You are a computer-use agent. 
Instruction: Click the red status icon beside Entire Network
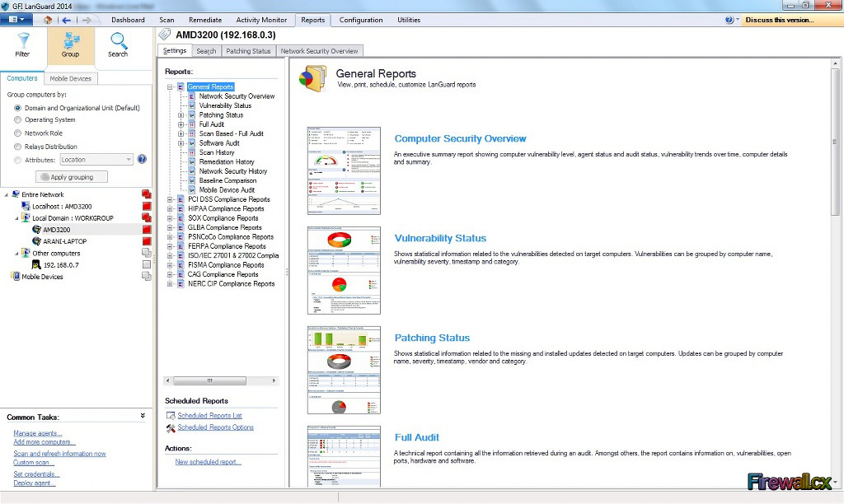(x=147, y=194)
